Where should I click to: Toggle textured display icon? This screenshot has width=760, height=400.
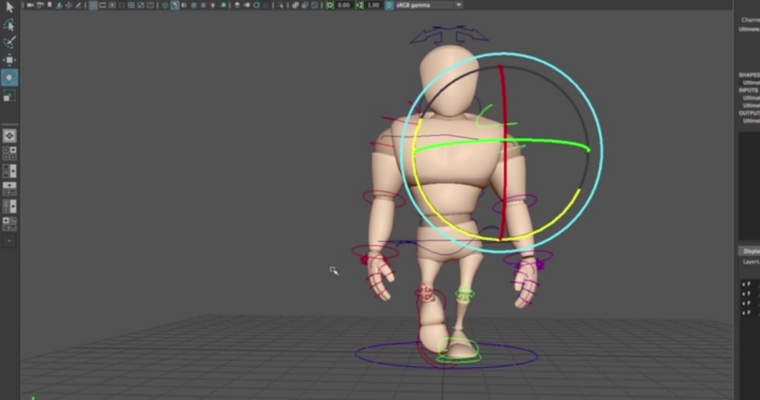click(204, 5)
